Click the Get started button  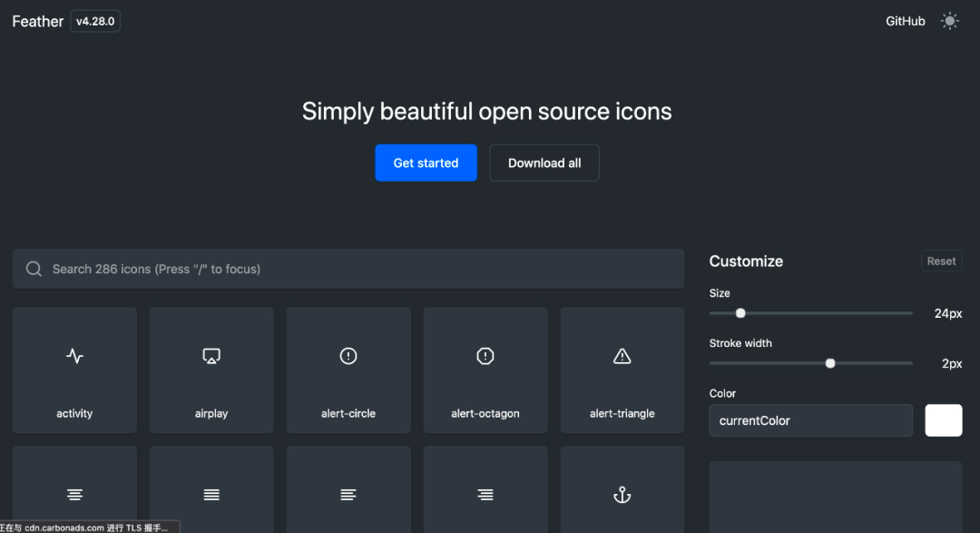click(426, 163)
